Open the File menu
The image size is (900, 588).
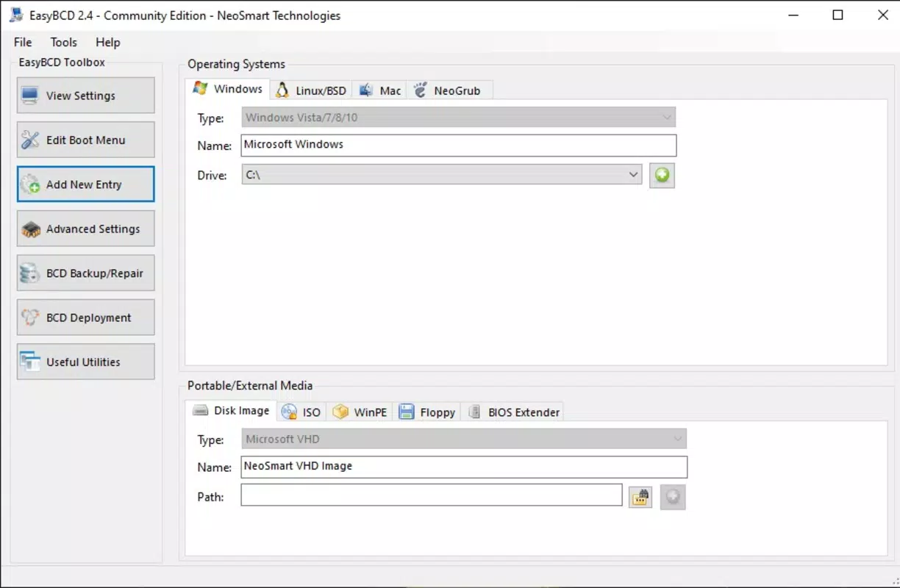(x=23, y=43)
